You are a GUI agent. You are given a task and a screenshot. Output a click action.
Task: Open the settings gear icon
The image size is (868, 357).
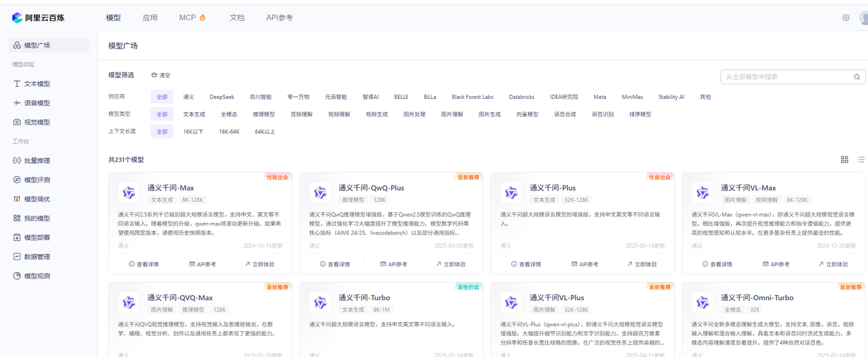pyautogui.click(x=846, y=18)
